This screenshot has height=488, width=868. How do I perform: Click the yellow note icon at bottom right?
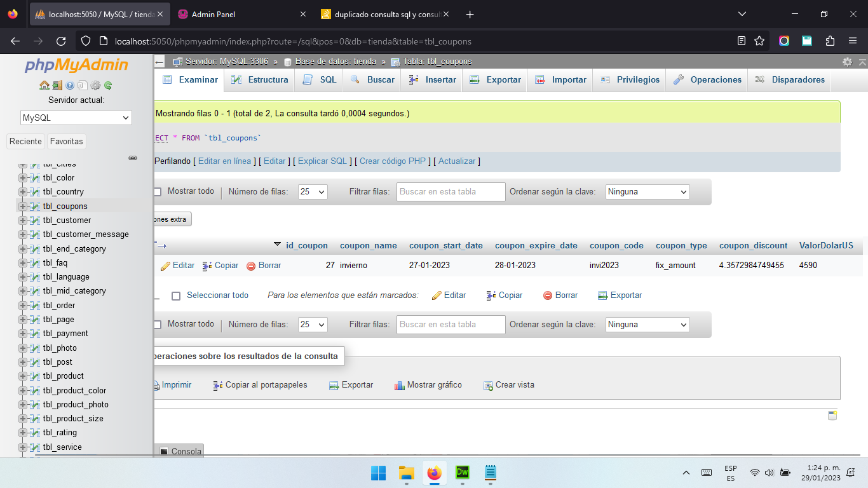[832, 415]
